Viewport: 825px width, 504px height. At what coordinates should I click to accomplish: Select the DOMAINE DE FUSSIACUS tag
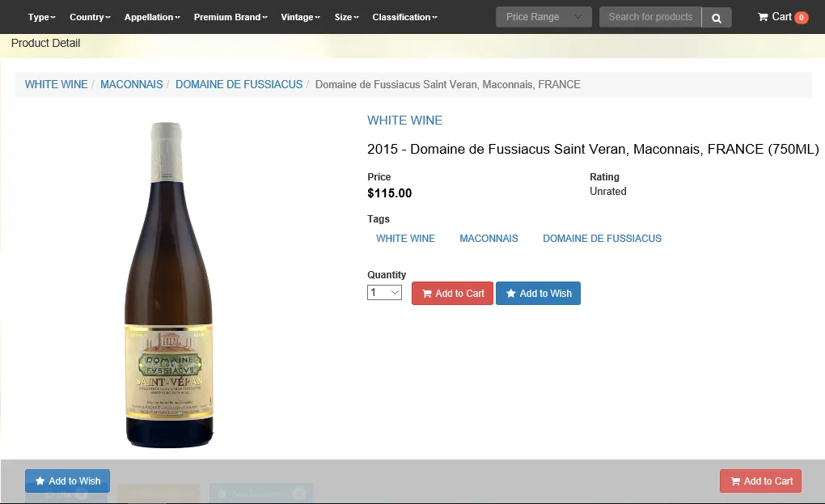pos(602,239)
